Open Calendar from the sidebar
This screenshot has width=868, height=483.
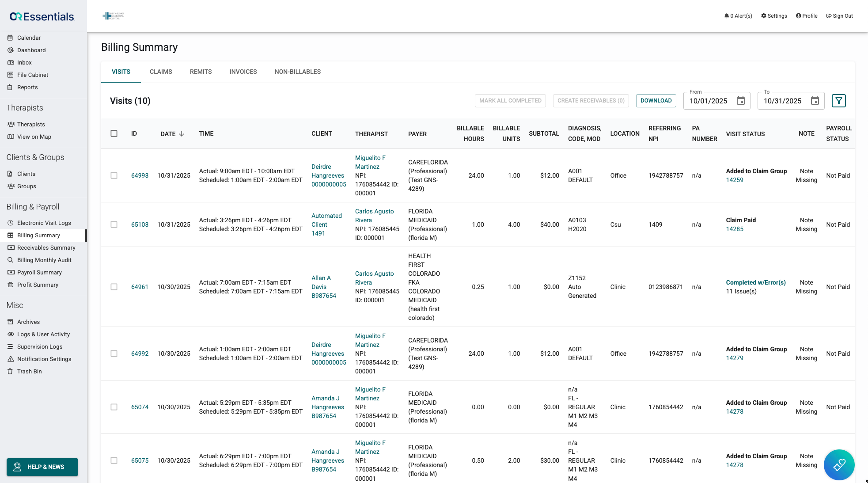click(x=29, y=38)
